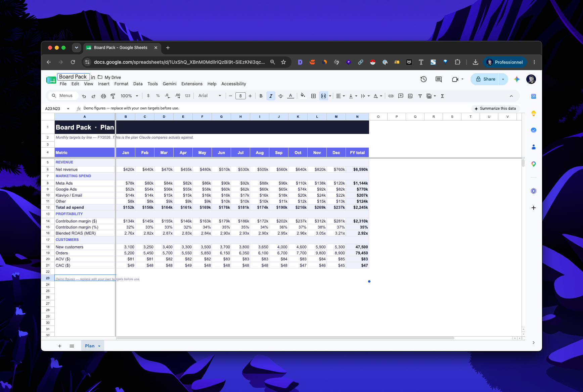
Task: Format as currency with the dollar icon
Action: tap(148, 96)
